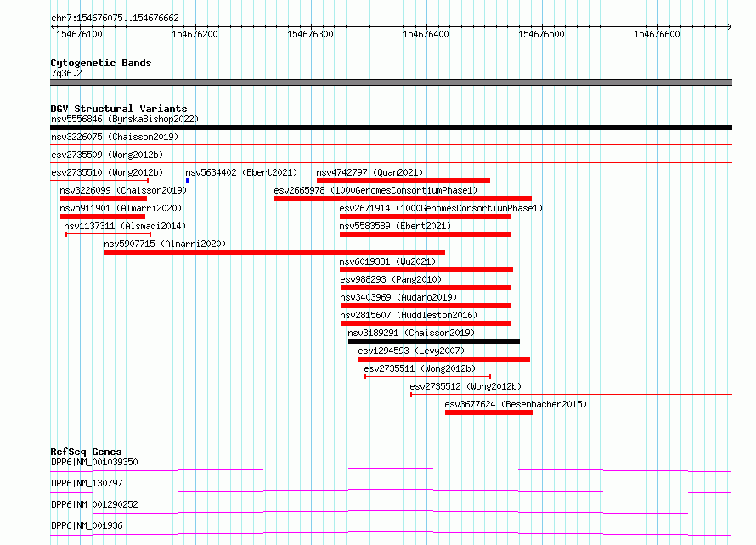Click ruler position 154676400
The height and width of the screenshot is (545, 756).
pos(426,34)
